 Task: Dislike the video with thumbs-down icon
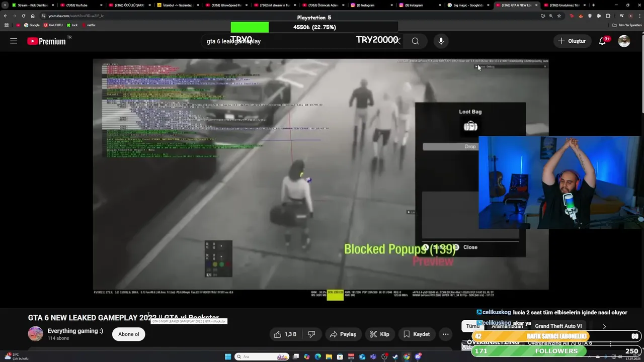tap(311, 334)
